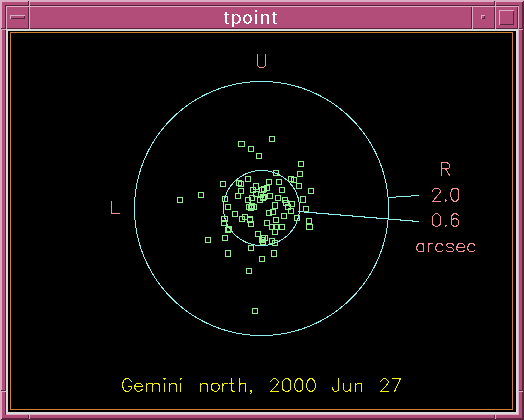Click the U label above the circle

click(261, 61)
